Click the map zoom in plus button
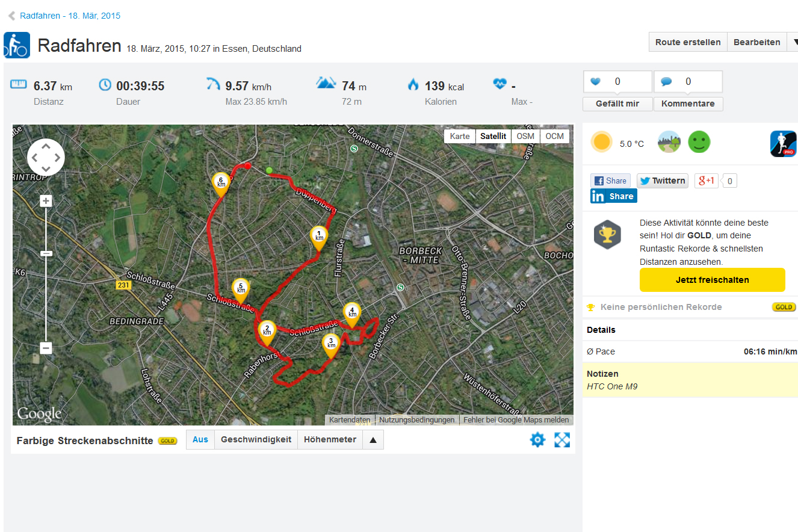 (x=46, y=201)
